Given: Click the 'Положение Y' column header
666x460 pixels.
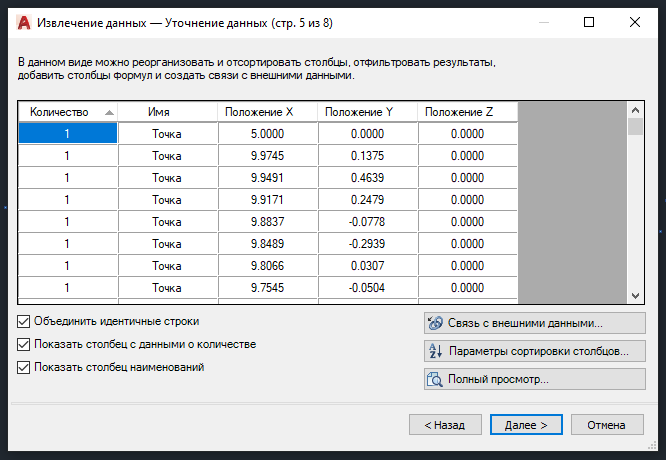Looking at the screenshot, I should (367, 112).
